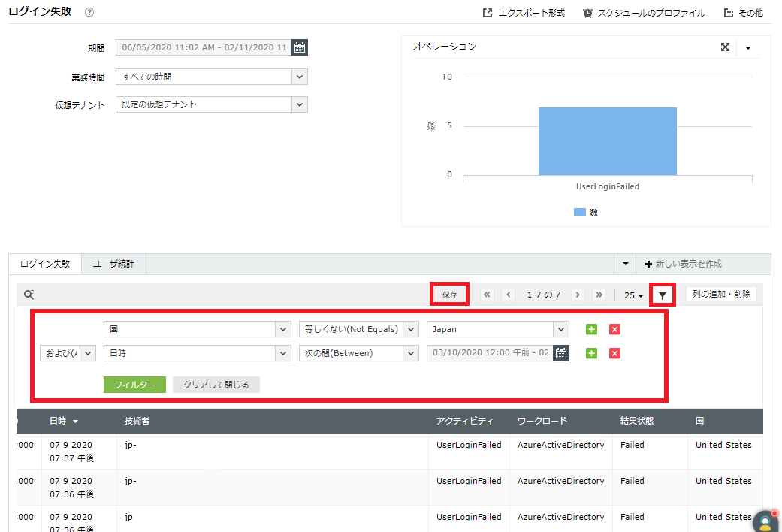Screen dimensions: 782x532
Task: Click the UserLoginFailed chart bar
Action: [608, 141]
